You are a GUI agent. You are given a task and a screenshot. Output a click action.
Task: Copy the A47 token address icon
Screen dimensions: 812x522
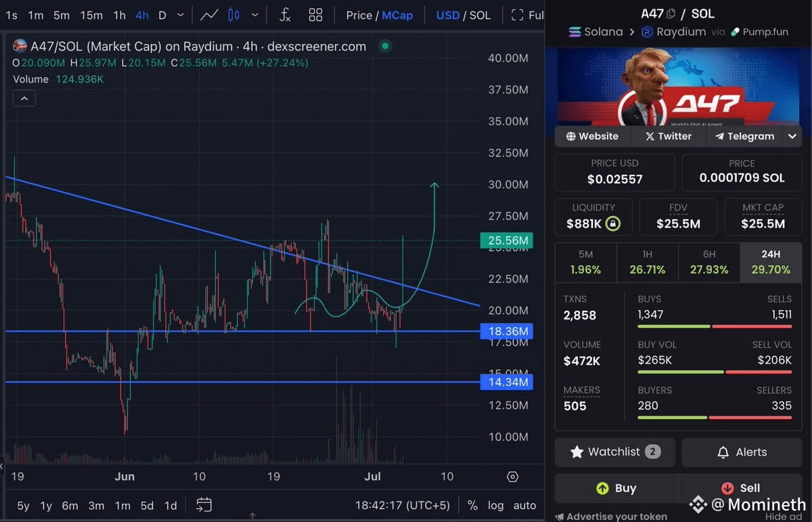671,14
